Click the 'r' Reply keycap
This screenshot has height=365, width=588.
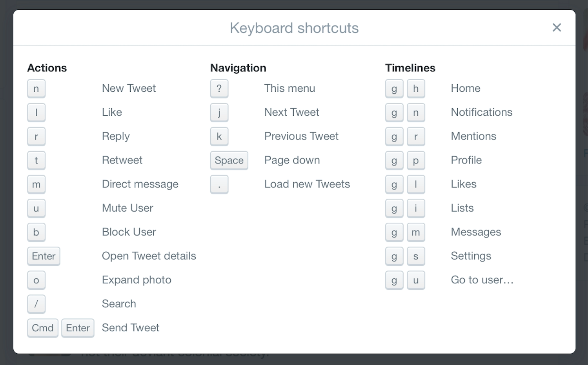36,136
